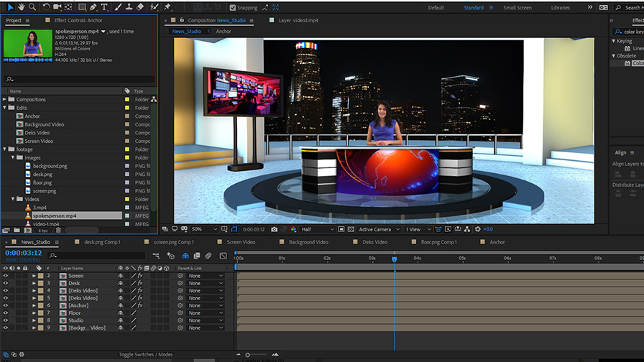
Task: Take a snapshot with camera icon
Action: point(275,229)
